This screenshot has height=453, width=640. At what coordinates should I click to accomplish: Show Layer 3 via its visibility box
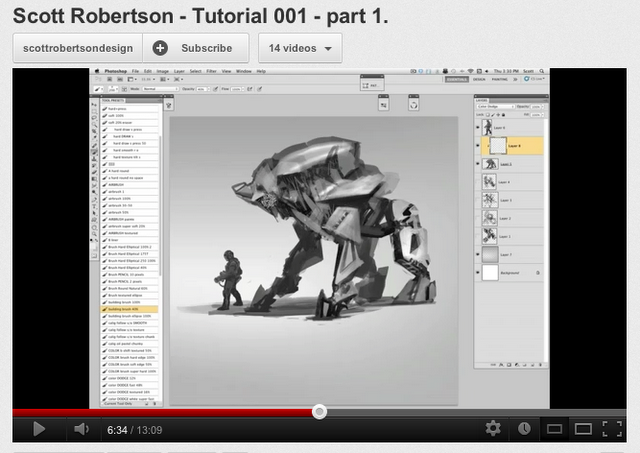(478, 200)
